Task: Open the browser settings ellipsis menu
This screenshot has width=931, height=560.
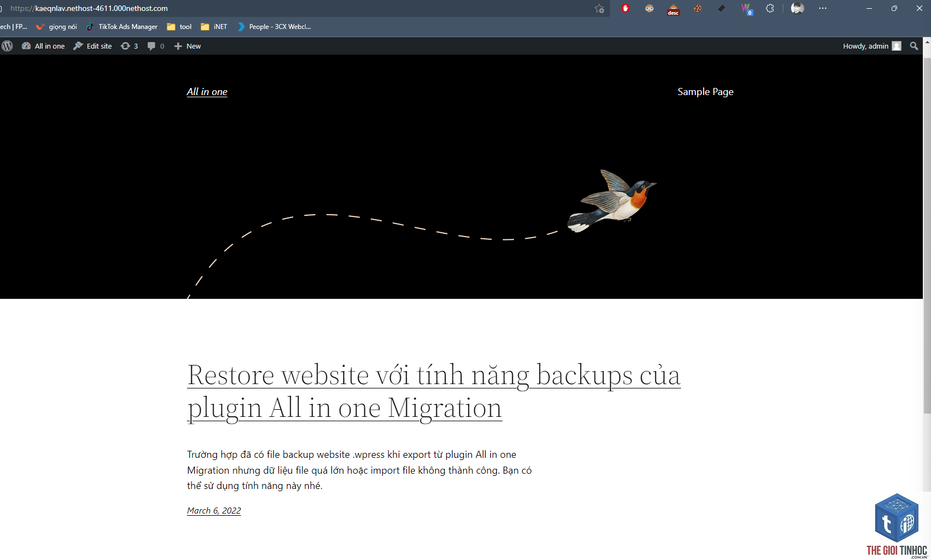Action: (x=823, y=8)
